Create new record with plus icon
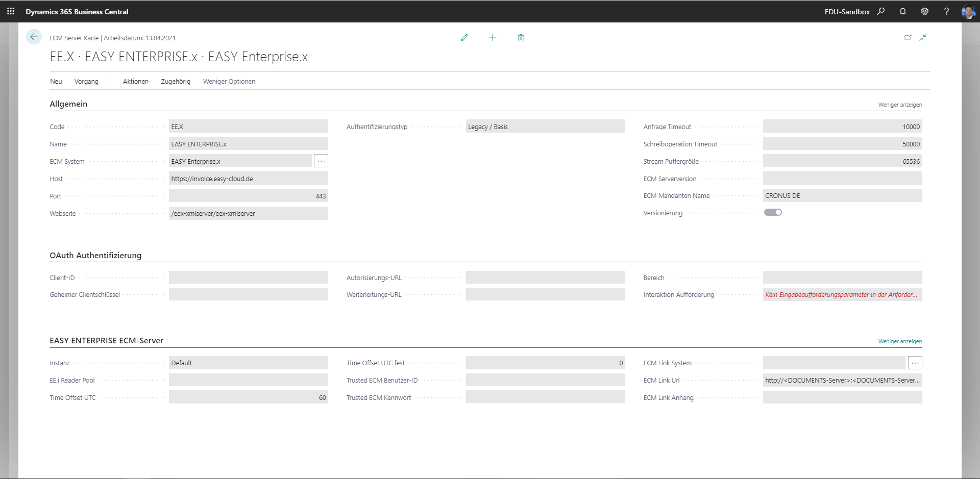The height and width of the screenshot is (479, 980). (x=493, y=38)
